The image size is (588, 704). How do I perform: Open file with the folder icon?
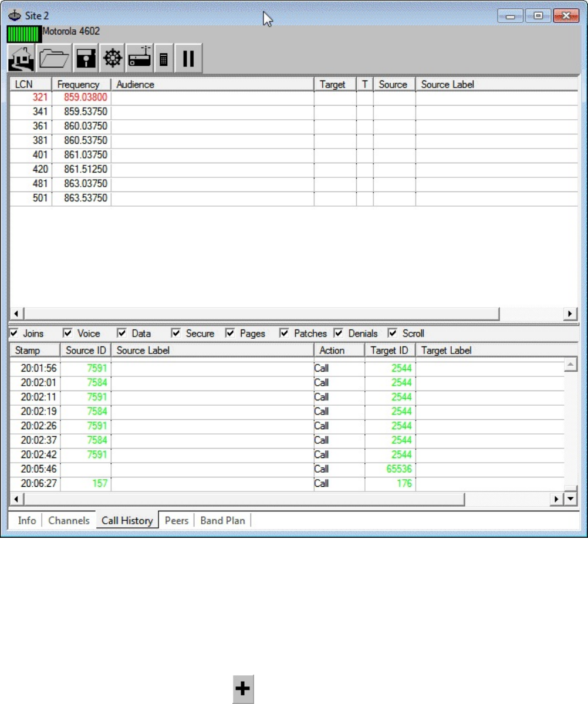(54, 58)
